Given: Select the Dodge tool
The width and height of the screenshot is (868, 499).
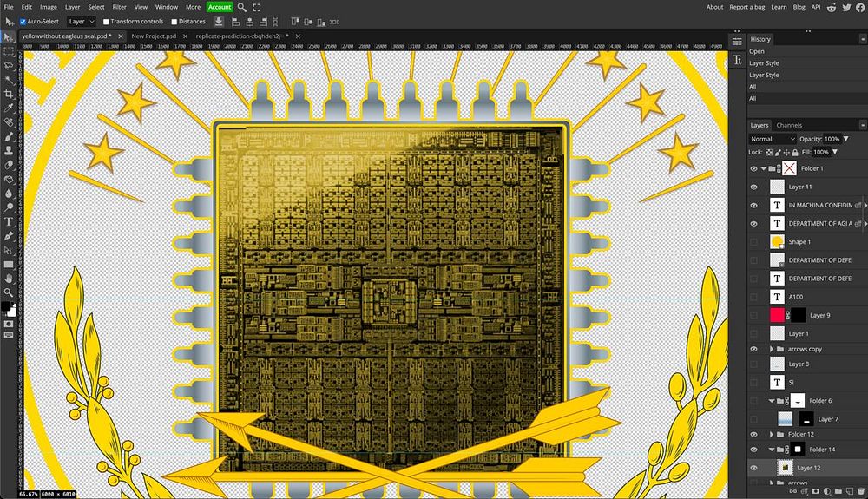Looking at the screenshot, I should pyautogui.click(x=9, y=207).
